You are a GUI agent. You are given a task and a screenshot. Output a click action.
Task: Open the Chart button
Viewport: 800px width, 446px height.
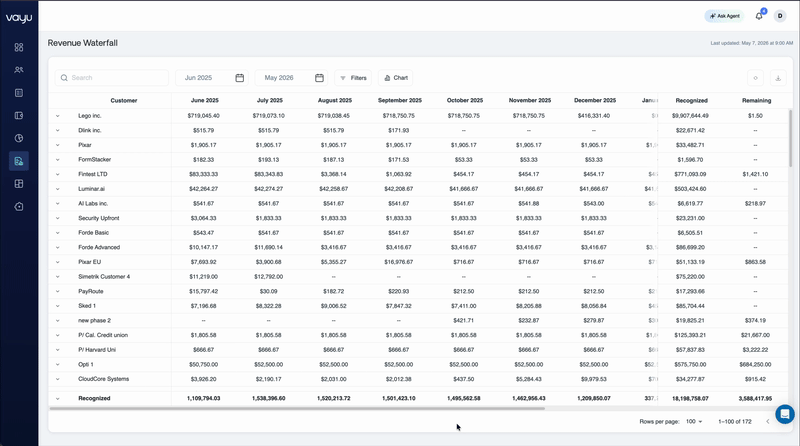point(395,78)
